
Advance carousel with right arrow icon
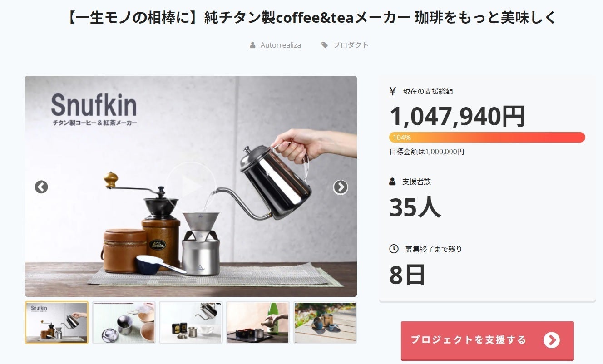point(341,187)
